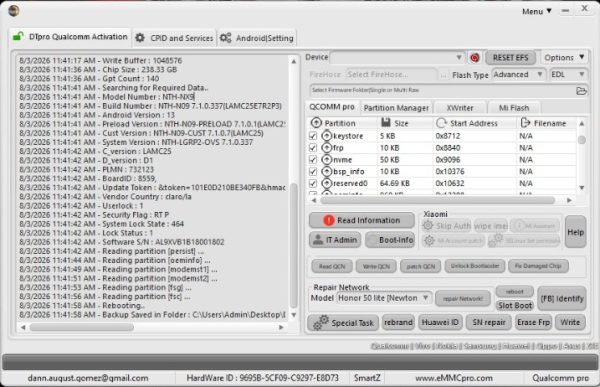
Task: Click the upload arrow icon on bsp_info
Action: tap(326, 171)
